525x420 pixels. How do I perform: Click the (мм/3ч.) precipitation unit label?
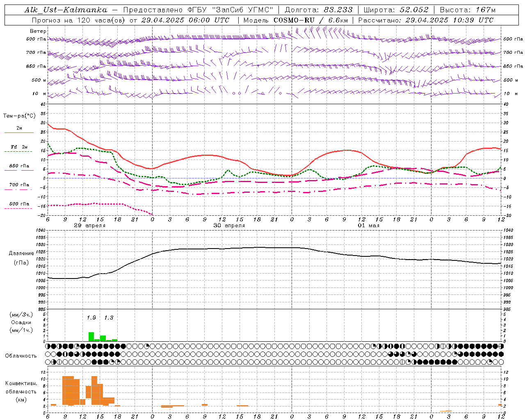(x=21, y=315)
